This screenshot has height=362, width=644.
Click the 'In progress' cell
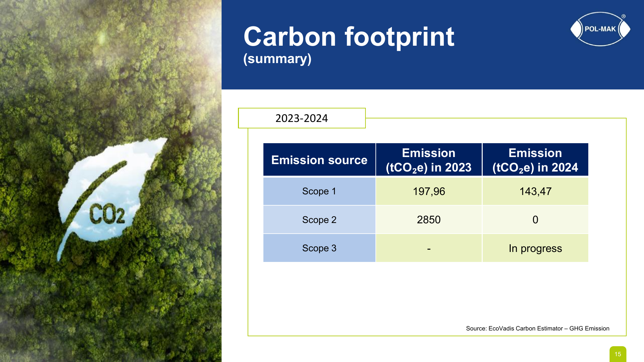(x=535, y=248)
